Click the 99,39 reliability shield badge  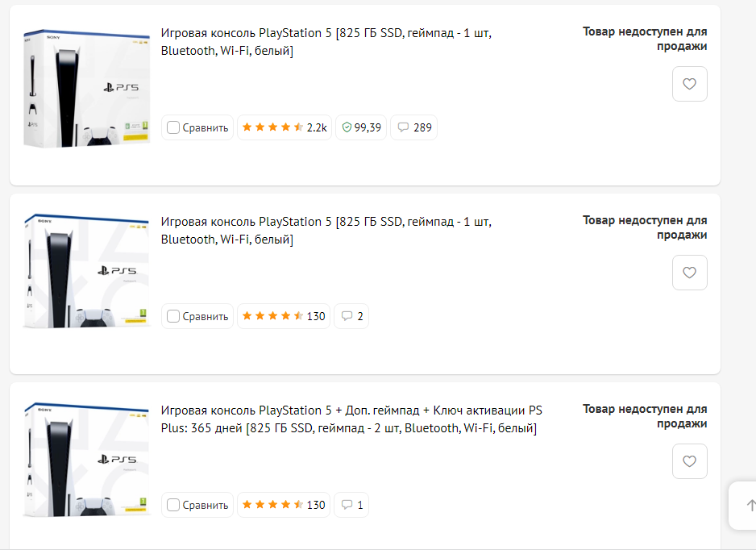[361, 127]
